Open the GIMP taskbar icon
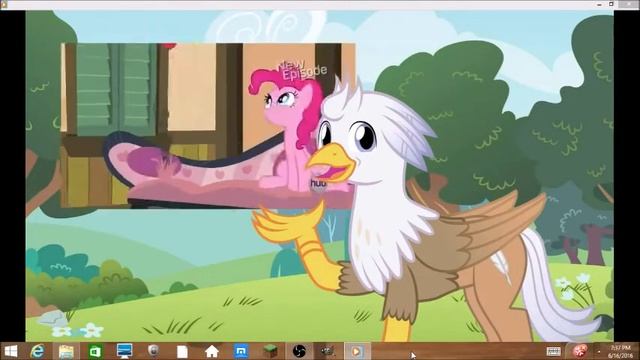Viewport: 640px width, 360px height. click(328, 351)
